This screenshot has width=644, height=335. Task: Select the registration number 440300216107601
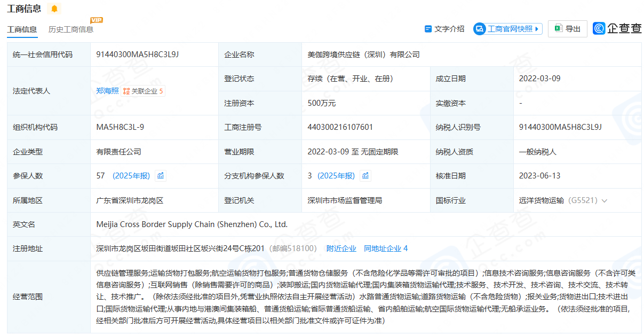pyautogui.click(x=340, y=127)
